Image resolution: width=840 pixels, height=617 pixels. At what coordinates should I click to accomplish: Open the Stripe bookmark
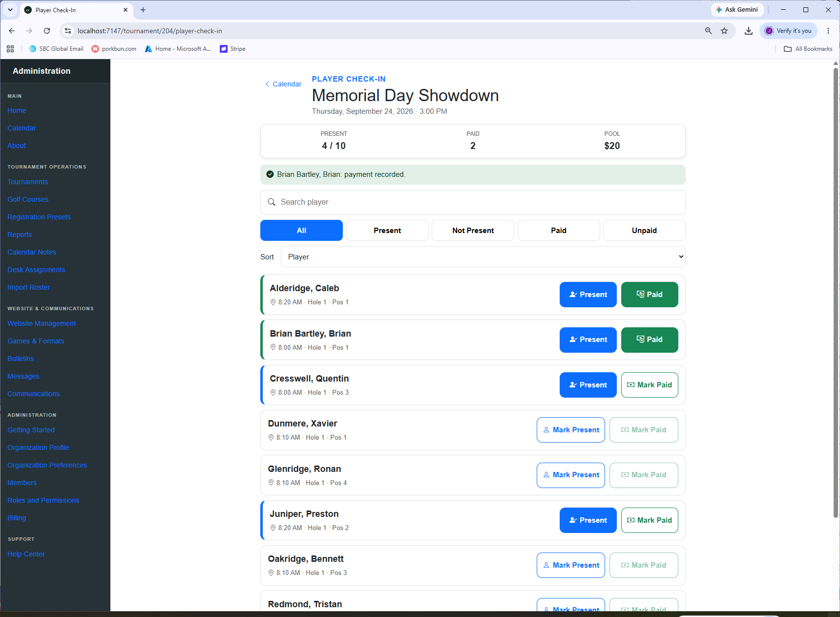click(x=233, y=49)
